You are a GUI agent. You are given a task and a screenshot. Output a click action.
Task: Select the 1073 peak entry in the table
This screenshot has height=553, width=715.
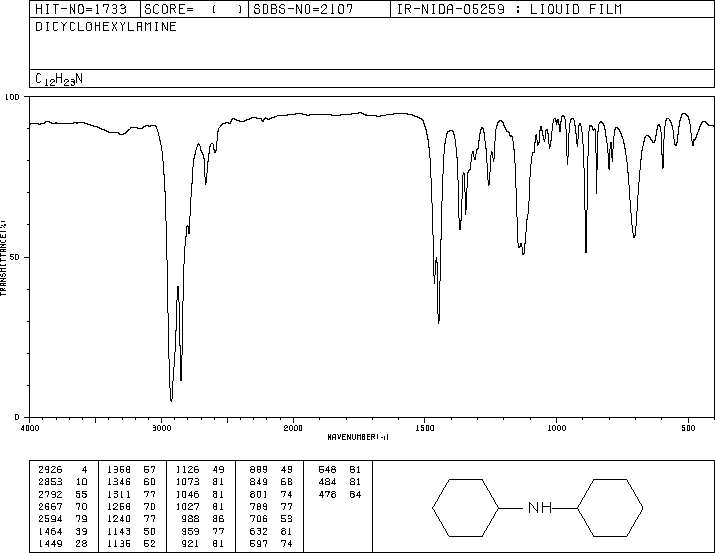(x=200, y=481)
